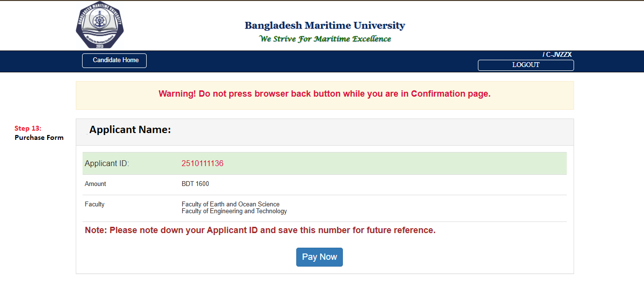Click the Purchase Form step label

tap(39, 137)
